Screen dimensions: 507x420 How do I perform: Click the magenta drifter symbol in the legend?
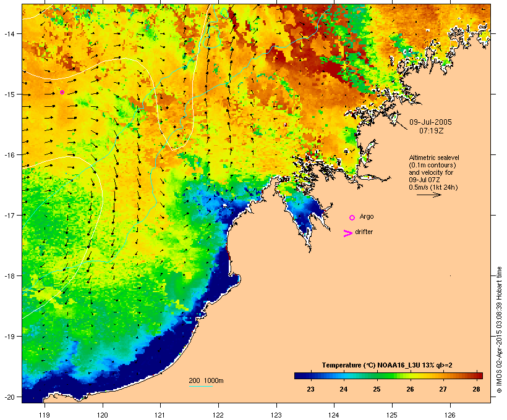tap(347, 233)
